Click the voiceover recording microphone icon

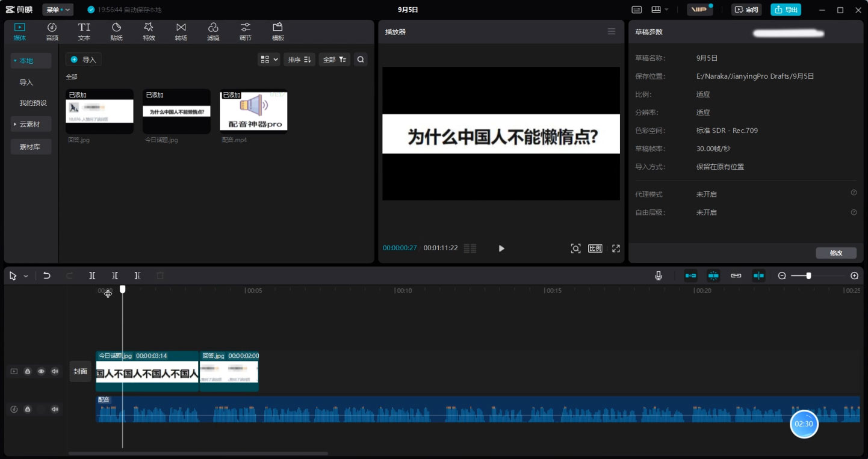coord(658,276)
